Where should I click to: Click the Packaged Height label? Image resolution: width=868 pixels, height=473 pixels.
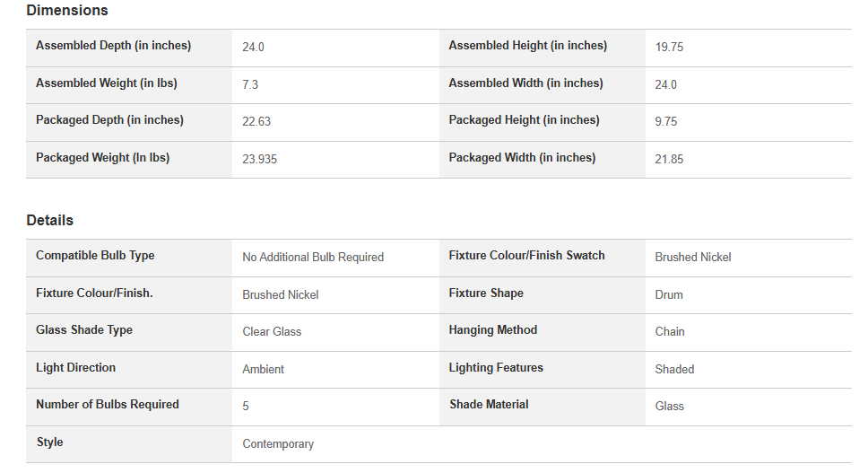[x=524, y=120]
